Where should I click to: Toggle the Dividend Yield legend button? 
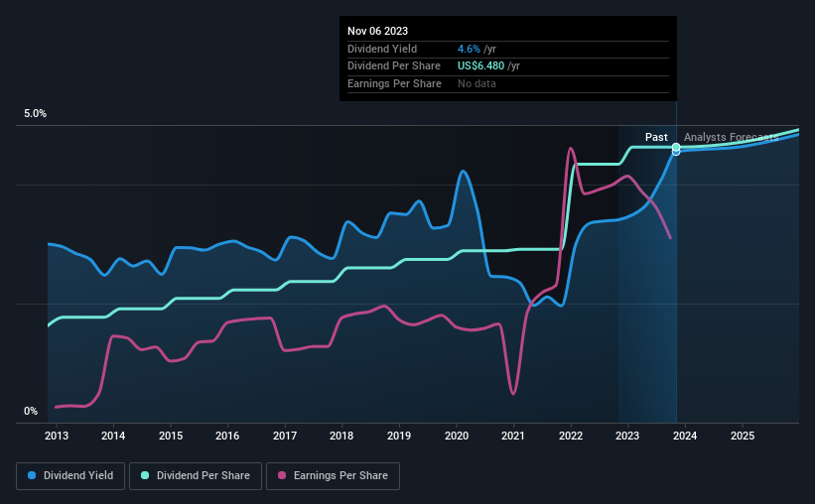(70, 476)
